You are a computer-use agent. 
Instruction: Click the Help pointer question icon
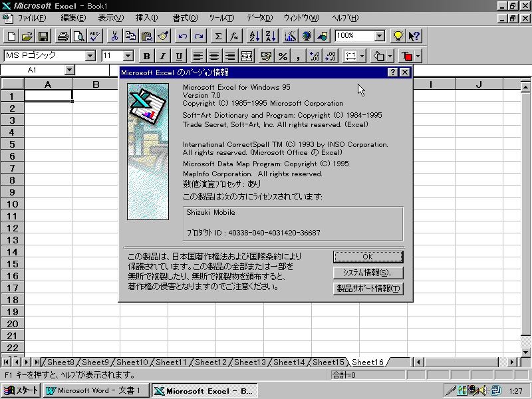pyautogui.click(x=414, y=36)
